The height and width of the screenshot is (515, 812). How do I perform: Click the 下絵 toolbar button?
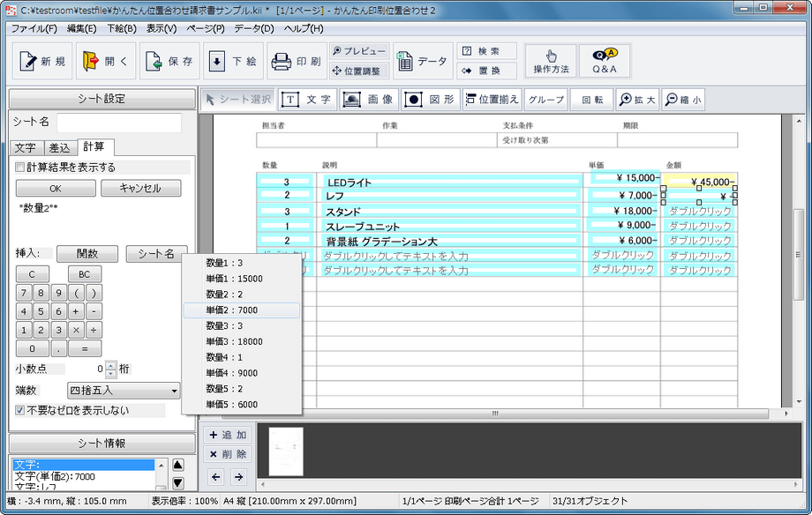point(234,61)
